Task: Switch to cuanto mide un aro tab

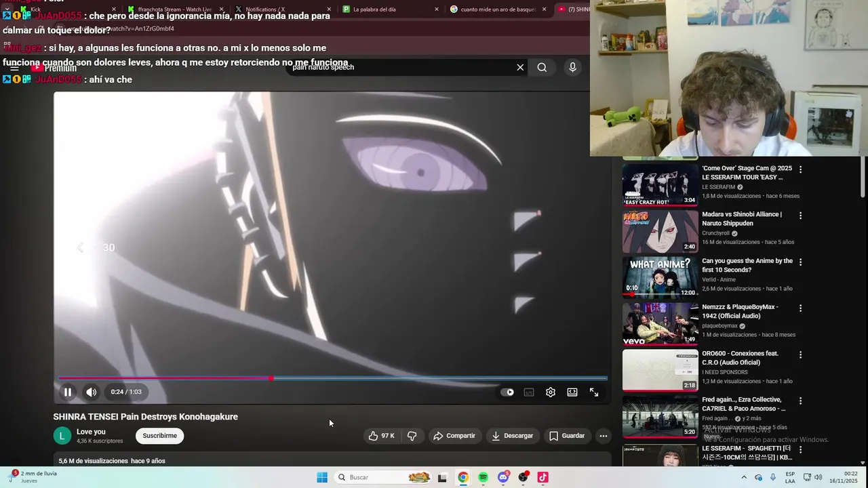Action: tap(497, 9)
